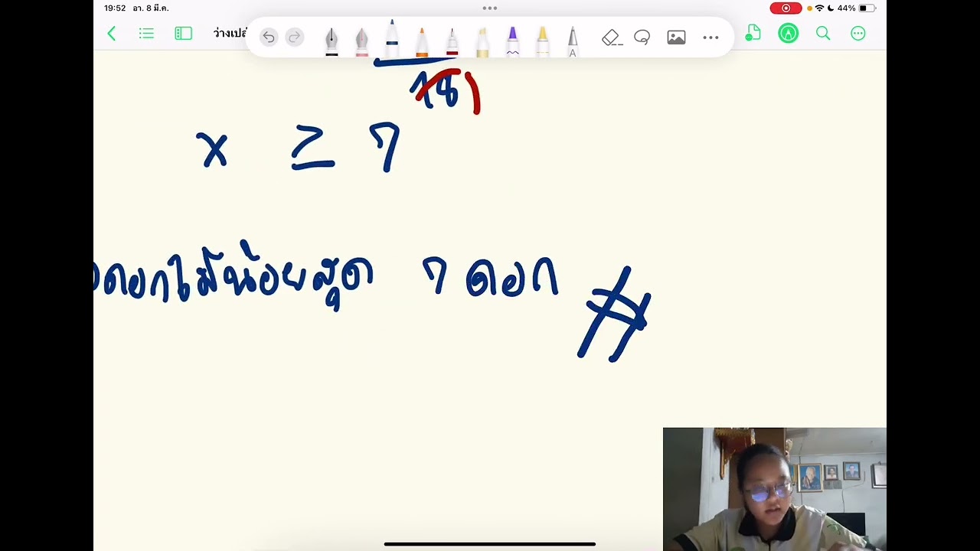The height and width of the screenshot is (551, 980).
Task: Select the purple crayon tool
Action: 512,41
